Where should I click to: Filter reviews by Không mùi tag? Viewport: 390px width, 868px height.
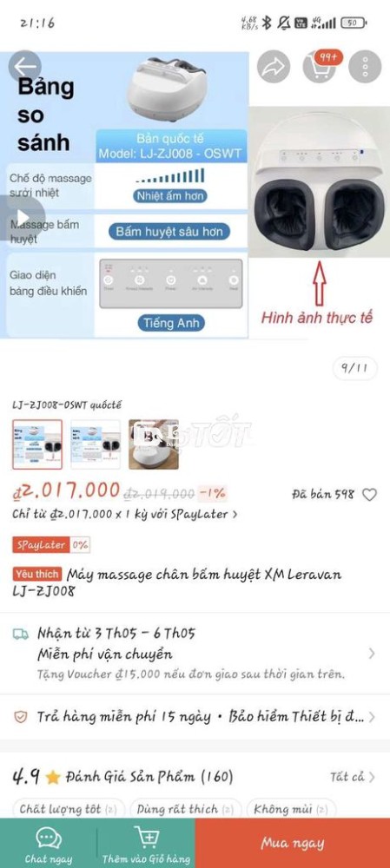coord(291,809)
